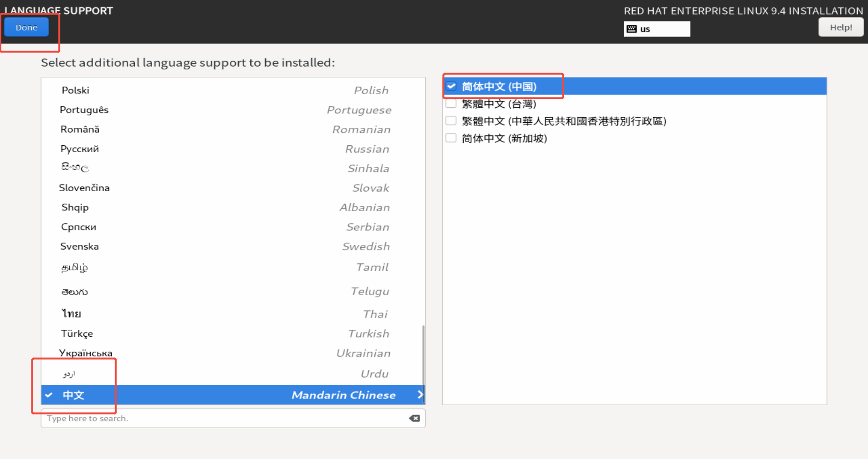The height and width of the screenshot is (459, 868).
Task: Click the 繁體中文 (中華人民共和國香港特別行政區) label
Action: 564,121
